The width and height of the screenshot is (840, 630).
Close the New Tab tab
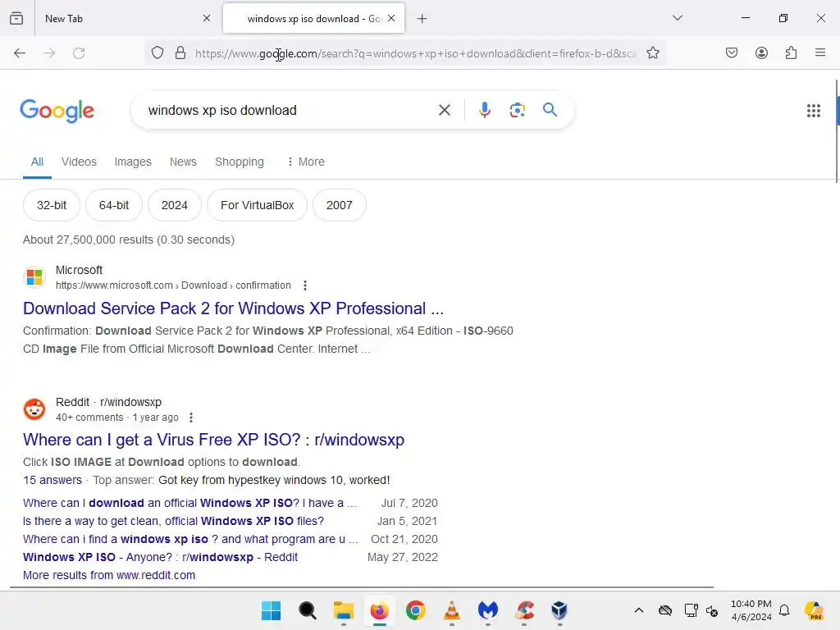(207, 18)
